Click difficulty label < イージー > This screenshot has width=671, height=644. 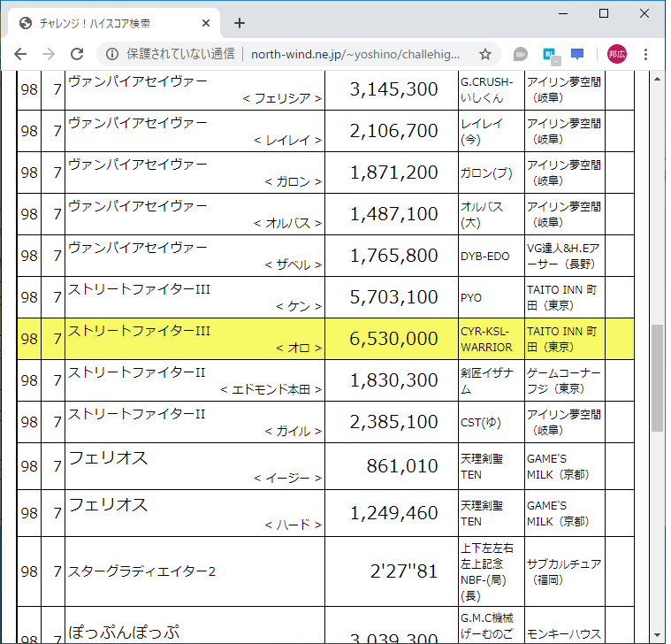tap(287, 478)
